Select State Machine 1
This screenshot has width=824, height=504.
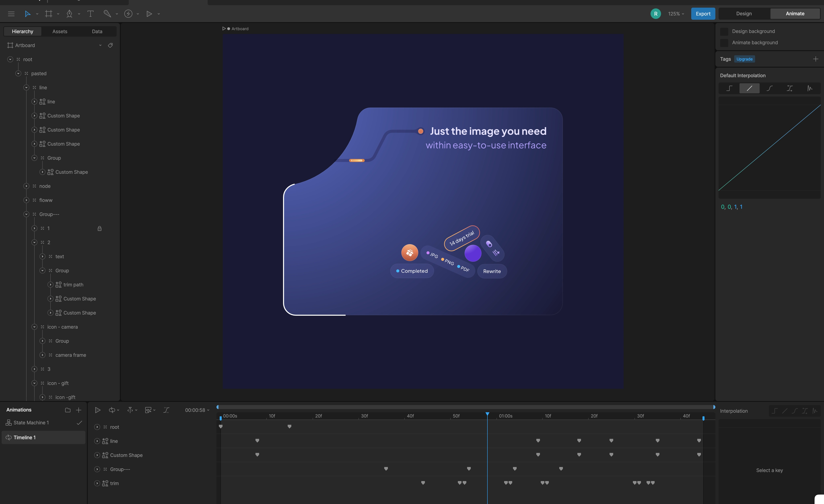point(43,423)
